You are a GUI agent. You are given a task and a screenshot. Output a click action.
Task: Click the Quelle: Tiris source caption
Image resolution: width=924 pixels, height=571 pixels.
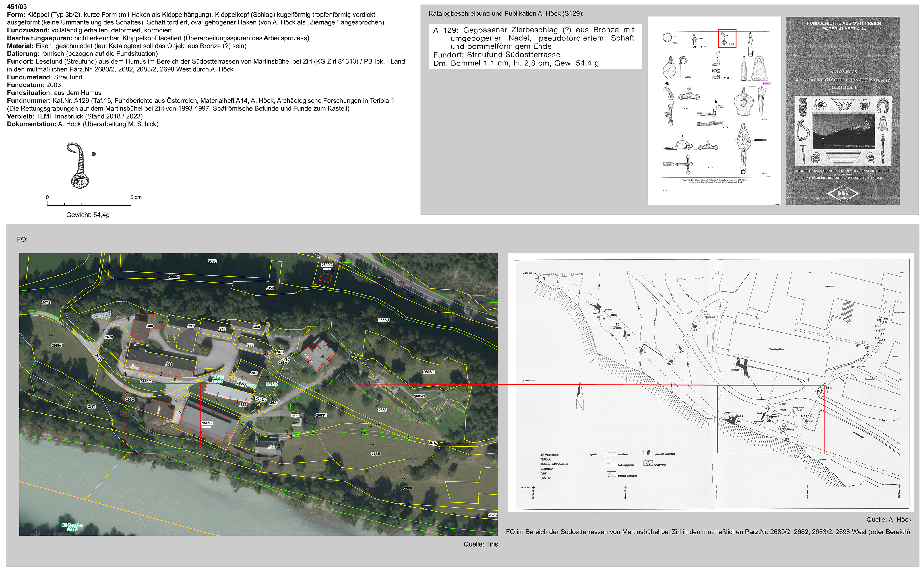click(x=481, y=544)
